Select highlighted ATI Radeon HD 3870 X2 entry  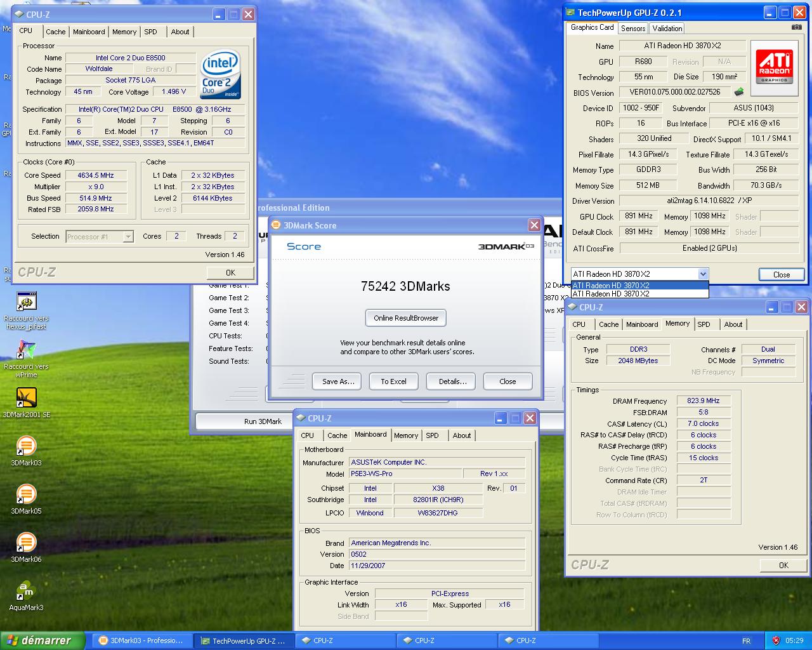pyautogui.click(x=639, y=286)
